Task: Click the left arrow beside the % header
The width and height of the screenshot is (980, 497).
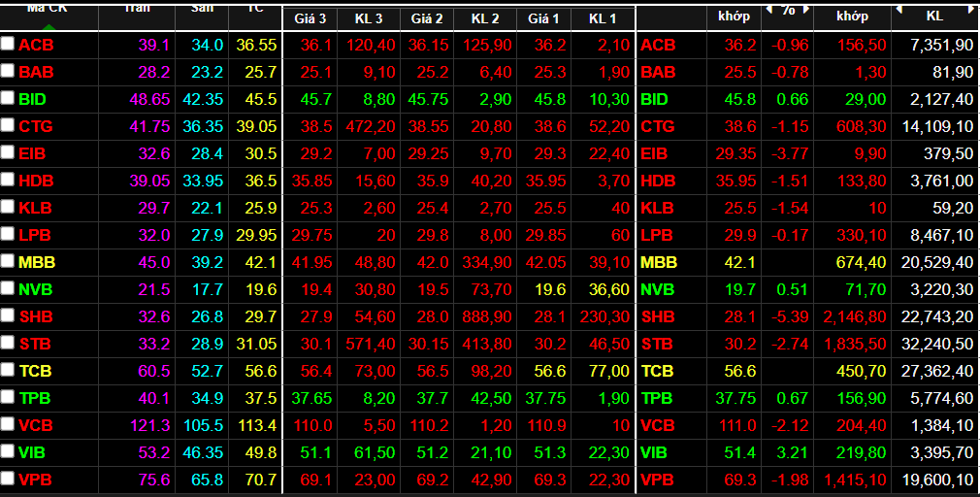Action: 768,9
